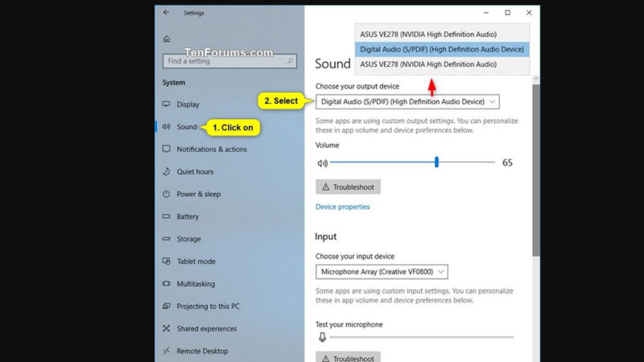Screen dimensions: 644x362
Task: Click the Display monitor icon in sidebar
Action: point(167,104)
